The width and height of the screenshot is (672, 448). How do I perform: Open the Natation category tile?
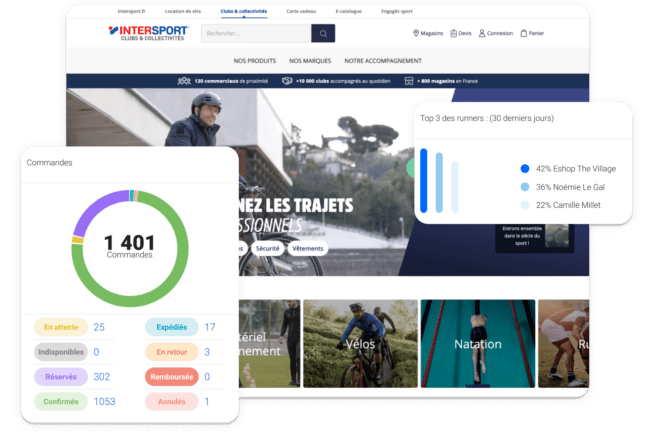tap(477, 345)
